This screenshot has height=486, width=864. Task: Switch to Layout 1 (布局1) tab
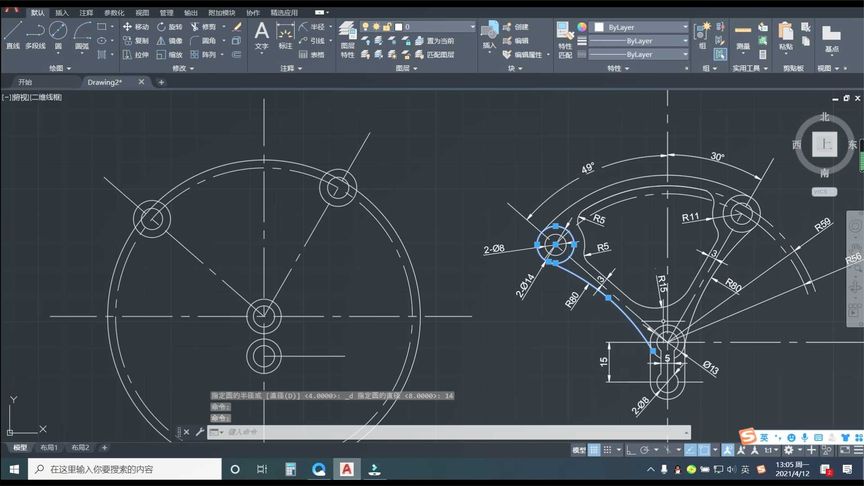pos(49,447)
